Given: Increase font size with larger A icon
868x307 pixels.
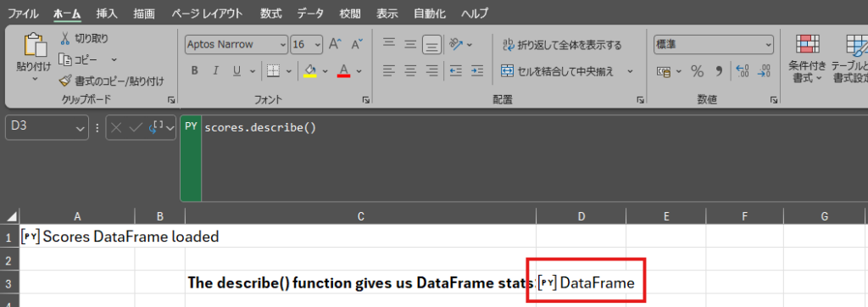Looking at the screenshot, I should pyautogui.click(x=336, y=44).
